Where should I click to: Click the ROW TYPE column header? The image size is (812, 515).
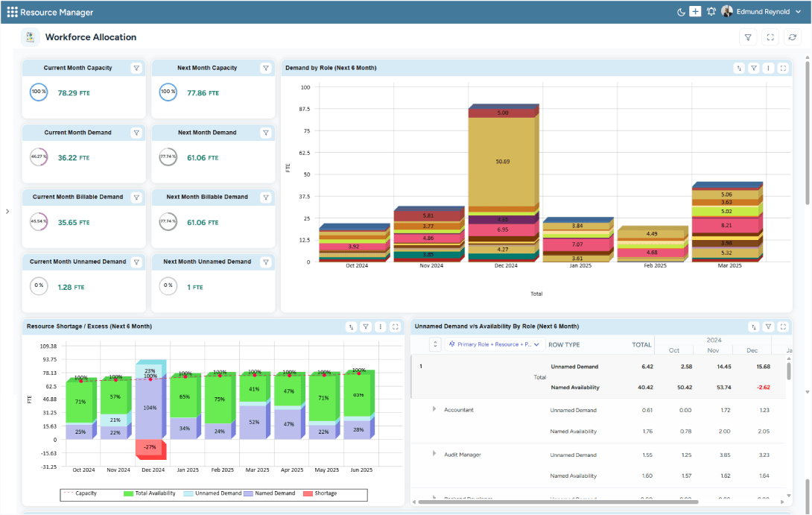tap(564, 344)
